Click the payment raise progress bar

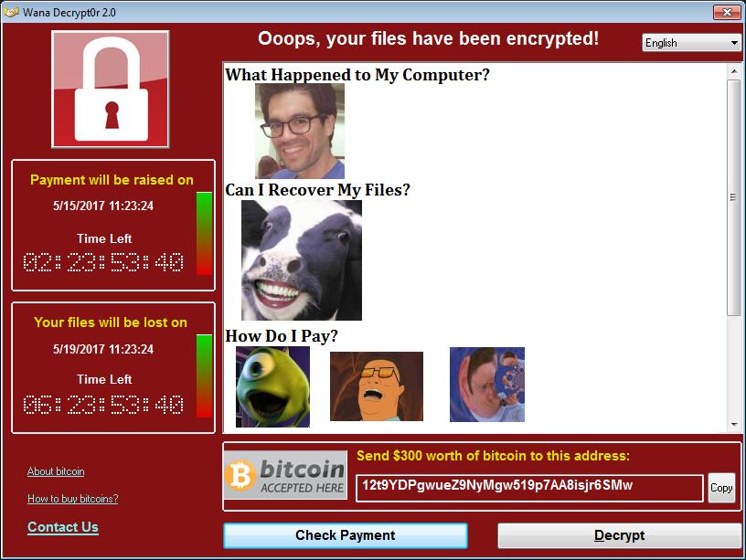(x=204, y=234)
